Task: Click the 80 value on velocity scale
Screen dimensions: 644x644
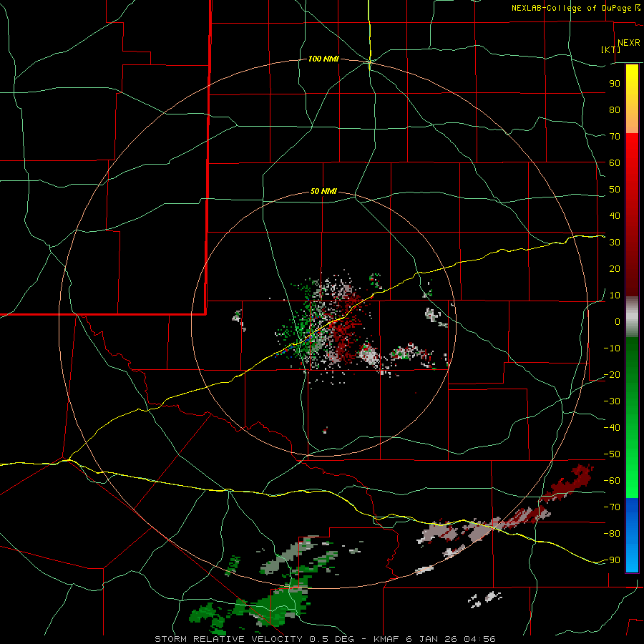Action: click(x=615, y=109)
